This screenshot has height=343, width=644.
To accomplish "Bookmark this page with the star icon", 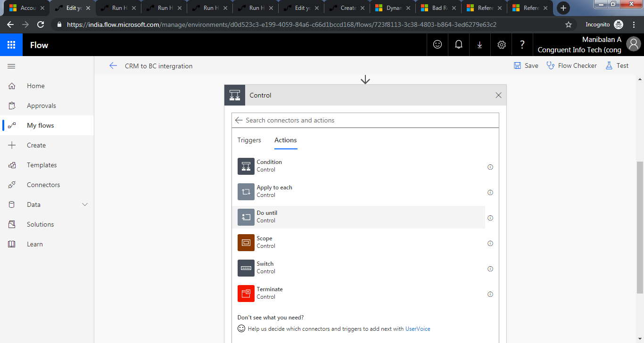I will (569, 24).
